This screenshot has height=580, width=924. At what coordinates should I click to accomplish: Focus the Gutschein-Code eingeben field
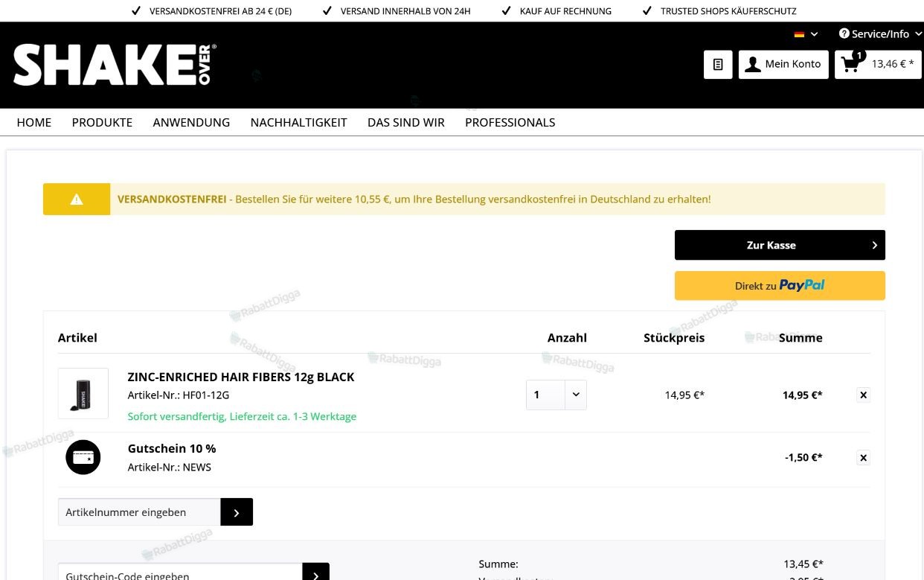point(180,573)
